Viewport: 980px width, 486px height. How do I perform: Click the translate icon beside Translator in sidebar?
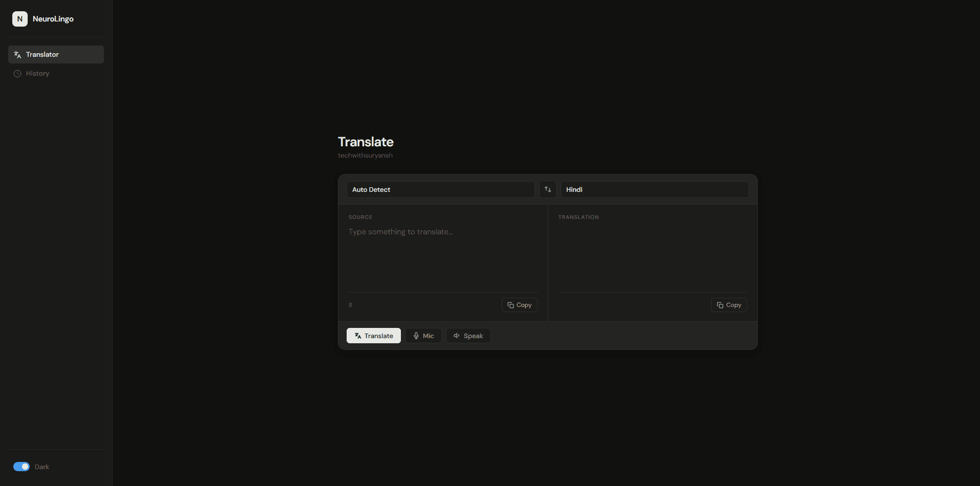click(17, 55)
